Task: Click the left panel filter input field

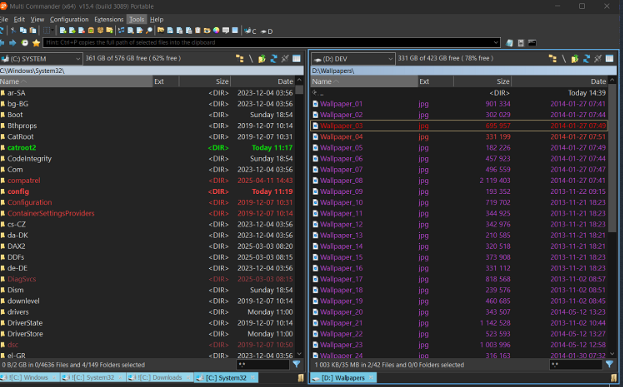Action: point(263,364)
